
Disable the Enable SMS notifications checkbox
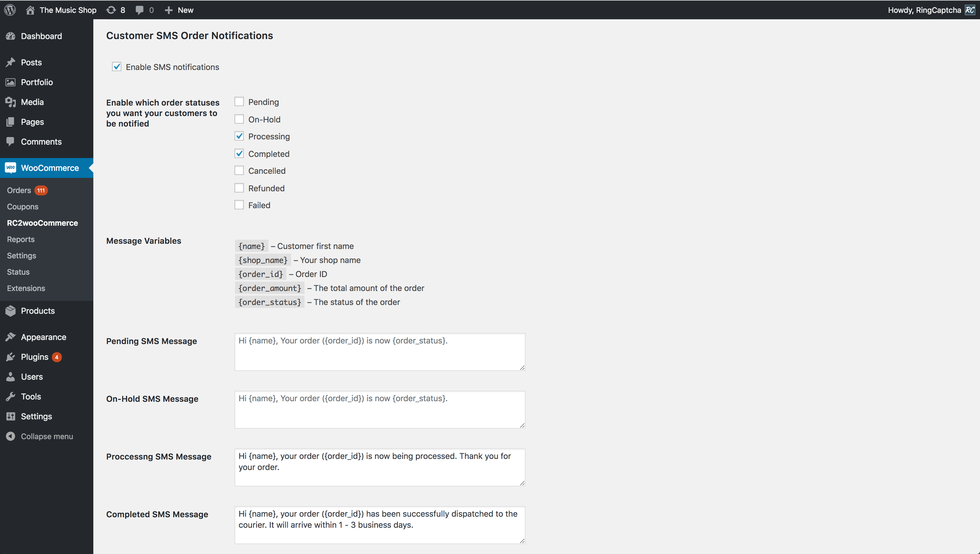[116, 67]
